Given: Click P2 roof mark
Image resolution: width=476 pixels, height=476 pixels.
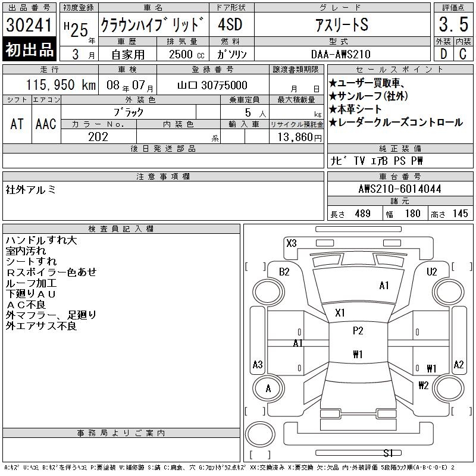Looking at the screenshot, I should click(358, 331).
